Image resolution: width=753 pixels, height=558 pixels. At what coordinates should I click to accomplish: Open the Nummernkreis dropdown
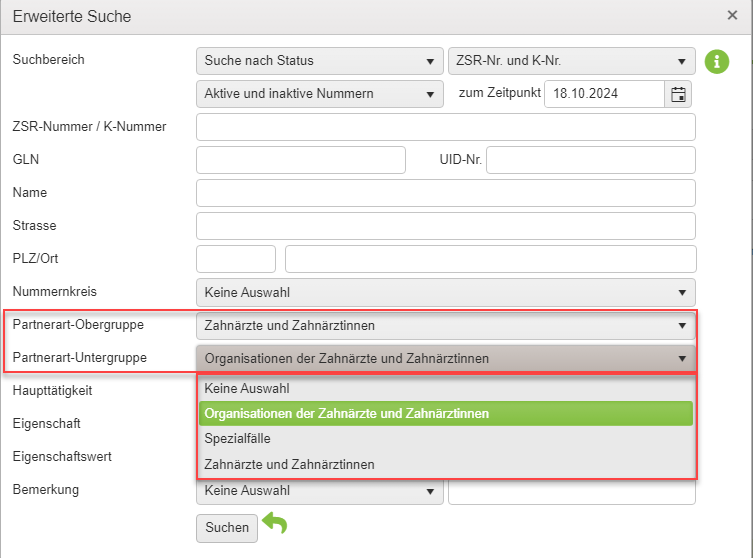(446, 292)
